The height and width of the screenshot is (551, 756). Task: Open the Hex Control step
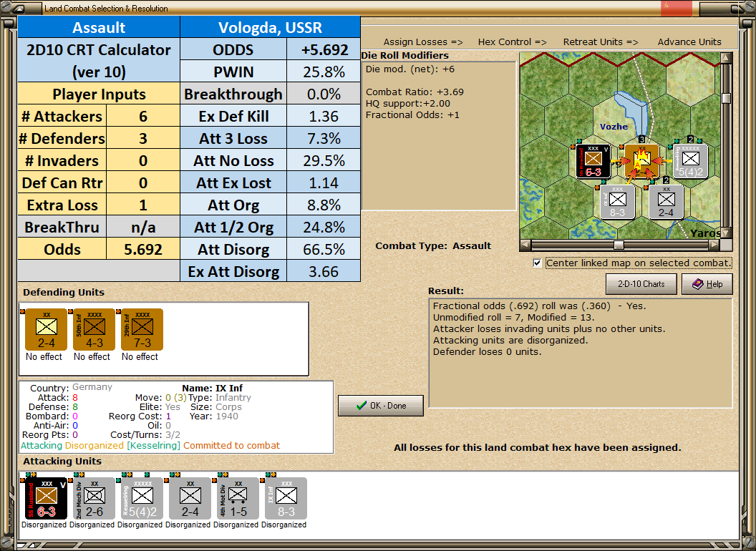512,42
